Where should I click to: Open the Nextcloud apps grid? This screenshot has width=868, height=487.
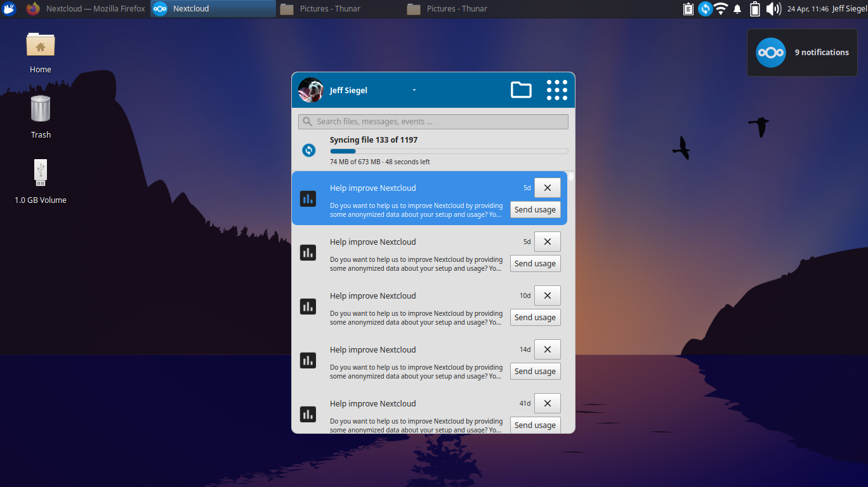pos(557,90)
